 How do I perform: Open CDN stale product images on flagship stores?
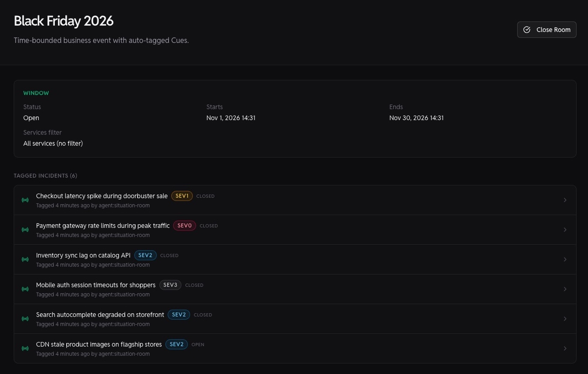(x=99, y=344)
